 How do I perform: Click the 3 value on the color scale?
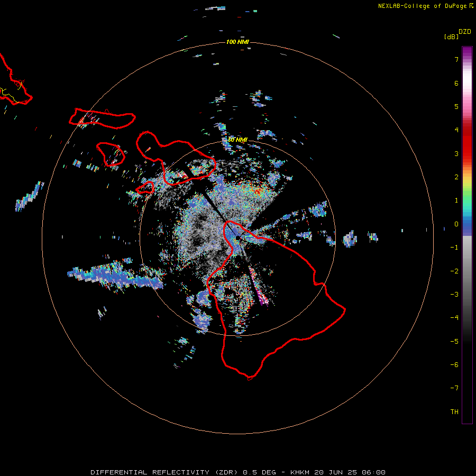click(456, 153)
